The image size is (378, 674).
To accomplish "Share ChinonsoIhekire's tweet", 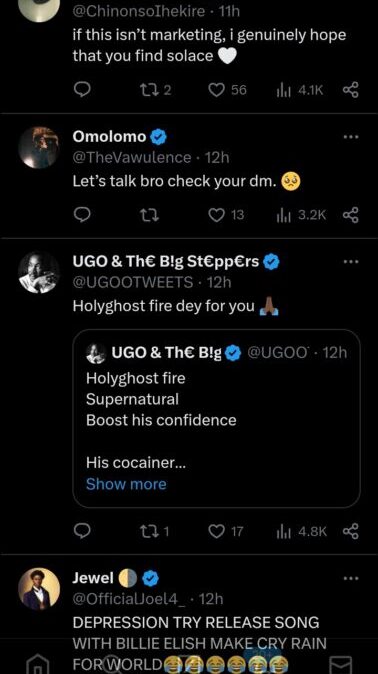I will click(x=350, y=90).
